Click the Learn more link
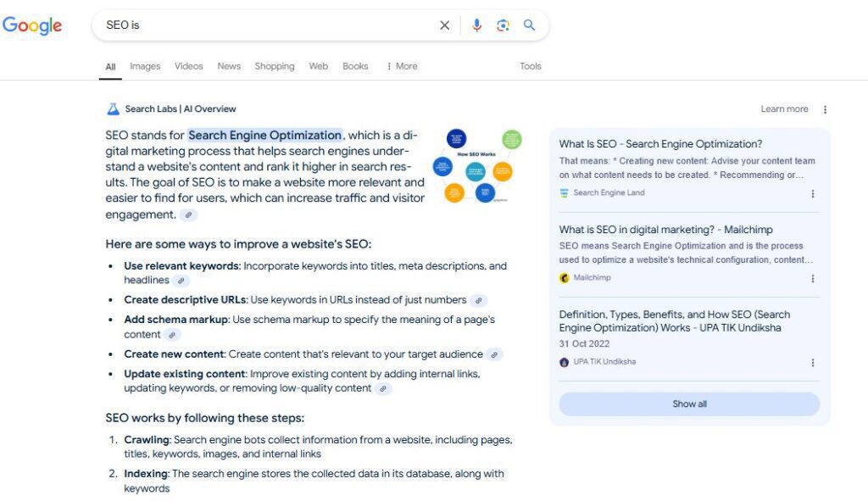 click(x=783, y=109)
